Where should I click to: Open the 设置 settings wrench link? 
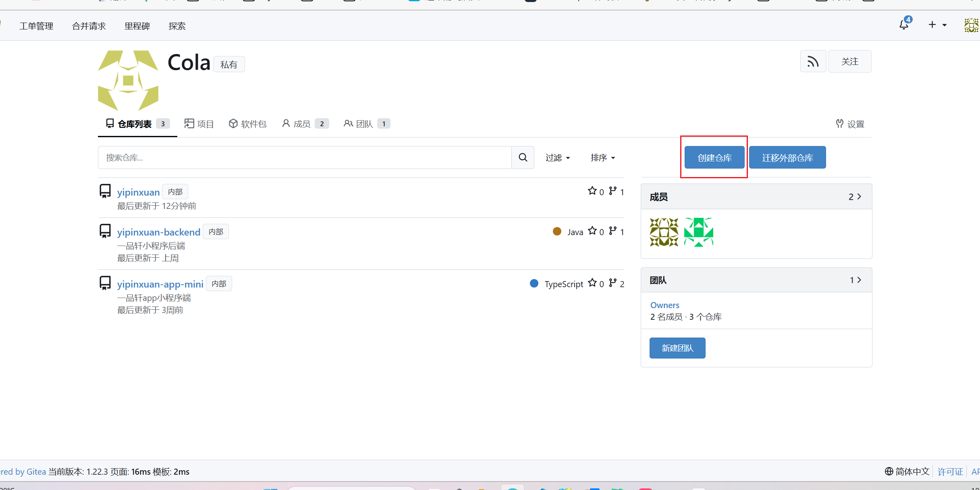(850, 124)
